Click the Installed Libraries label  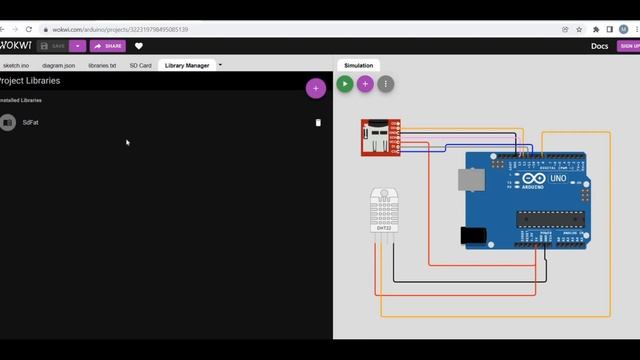tap(20, 100)
